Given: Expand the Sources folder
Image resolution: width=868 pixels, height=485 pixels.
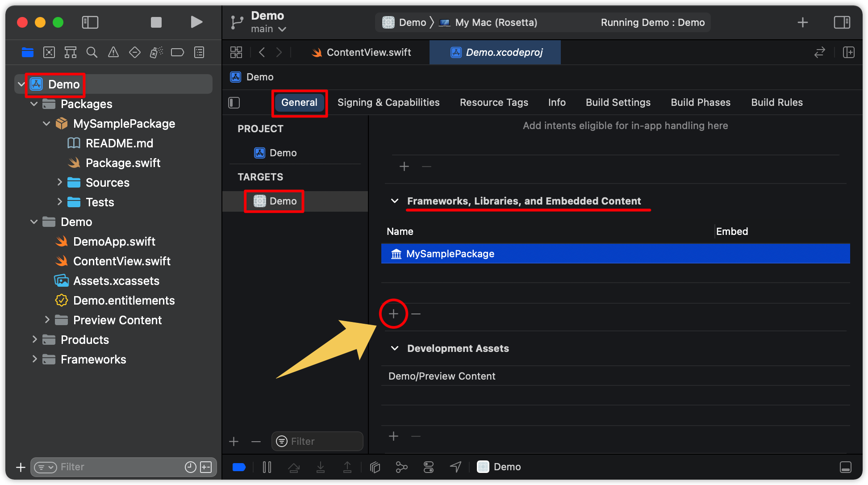Looking at the screenshot, I should [59, 182].
